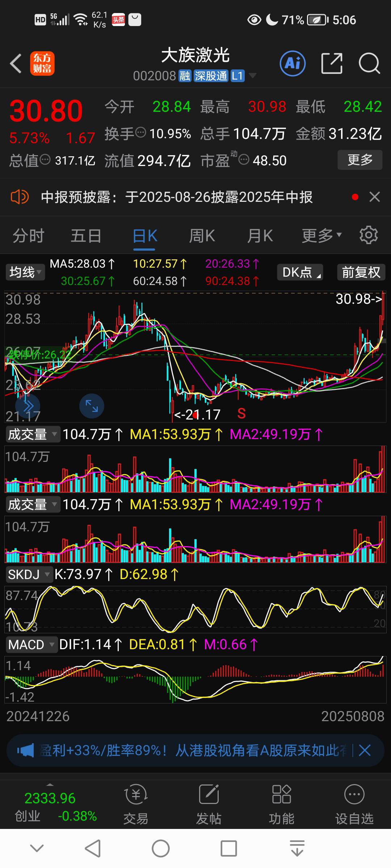This screenshot has height=868, width=391.
Task: Tap the red S signal marker
Action: 241,413
